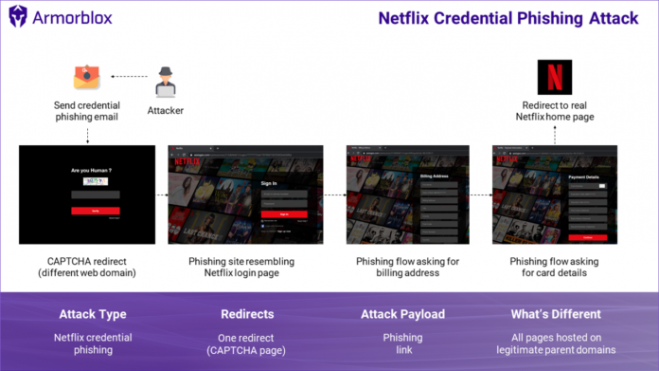The image size is (659, 371).
Task: Click the Netflix logo on payment details screenshot
Action: (x=507, y=159)
